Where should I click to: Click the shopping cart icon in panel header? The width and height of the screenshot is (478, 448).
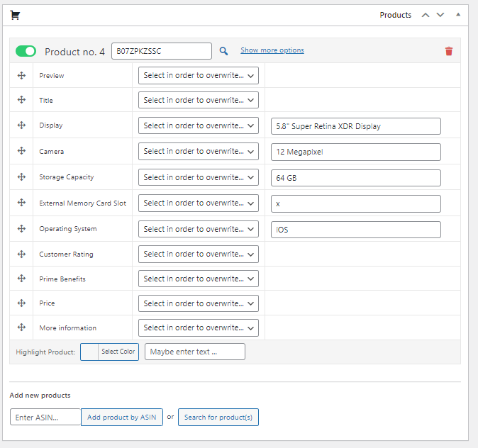click(x=15, y=15)
